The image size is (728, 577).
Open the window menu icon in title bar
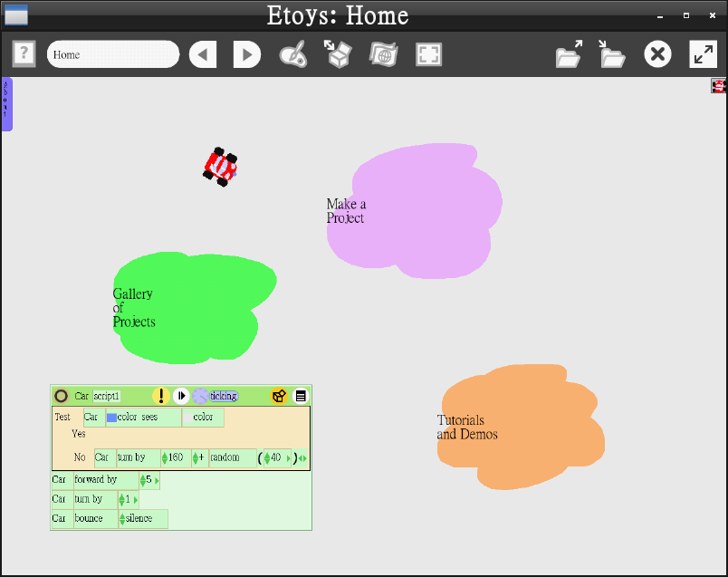pos(16,14)
